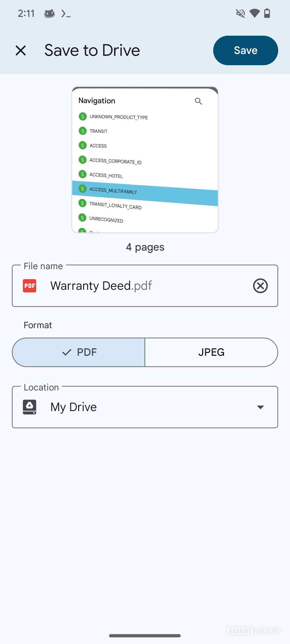Screen dimensions: 290x644
Task: Close the Save to Drive screen
Action: click(x=21, y=50)
